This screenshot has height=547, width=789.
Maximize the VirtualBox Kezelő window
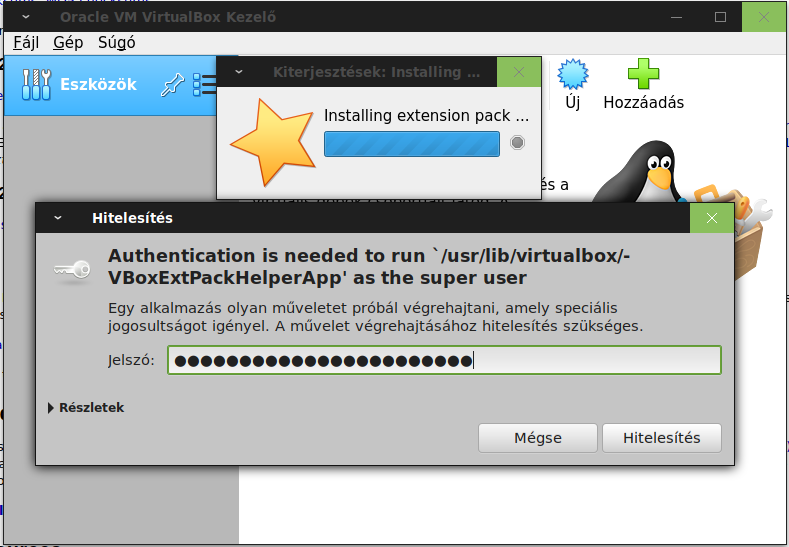coord(720,17)
